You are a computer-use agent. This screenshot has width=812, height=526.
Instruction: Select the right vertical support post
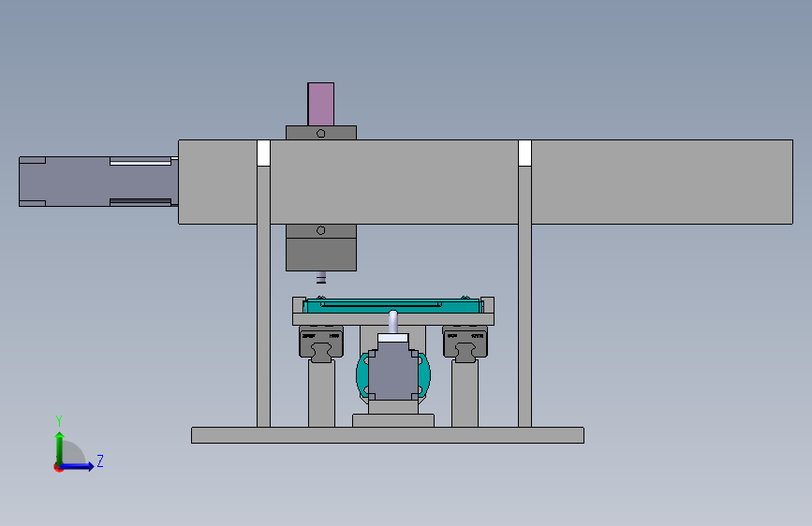click(x=524, y=295)
